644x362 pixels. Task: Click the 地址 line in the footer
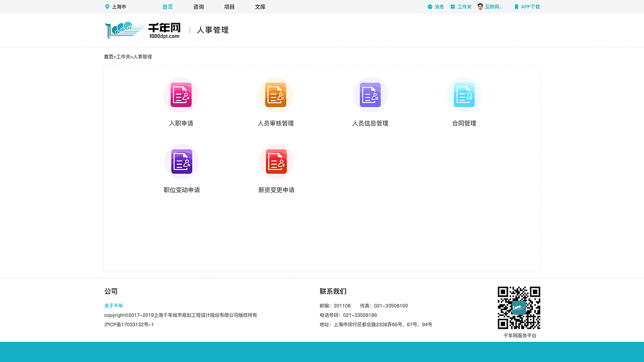(x=376, y=325)
